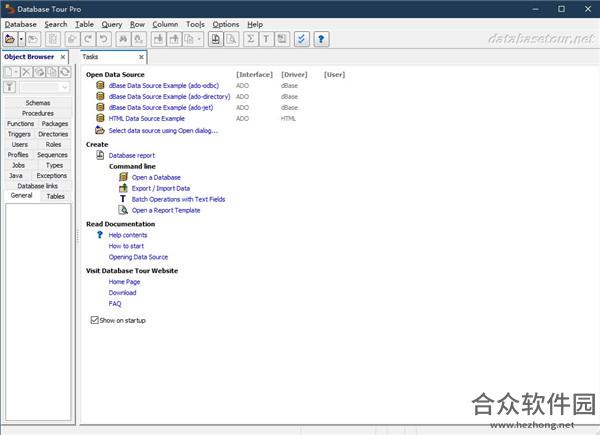
Task: Open dBase Data Source Example (ado-directory)
Action: point(170,96)
